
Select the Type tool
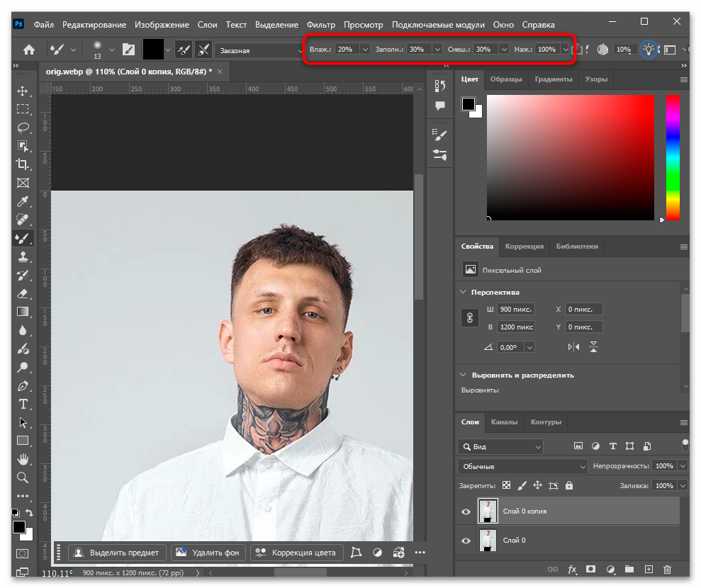(23, 404)
